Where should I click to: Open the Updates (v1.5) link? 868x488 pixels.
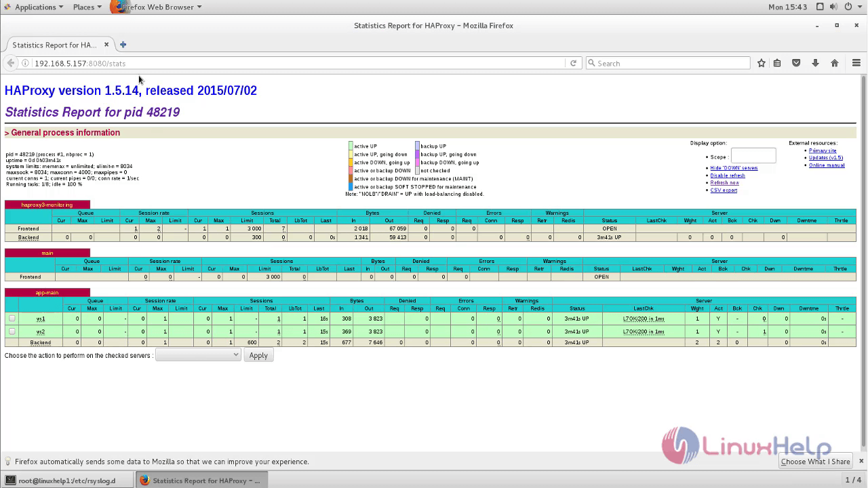pyautogui.click(x=826, y=158)
